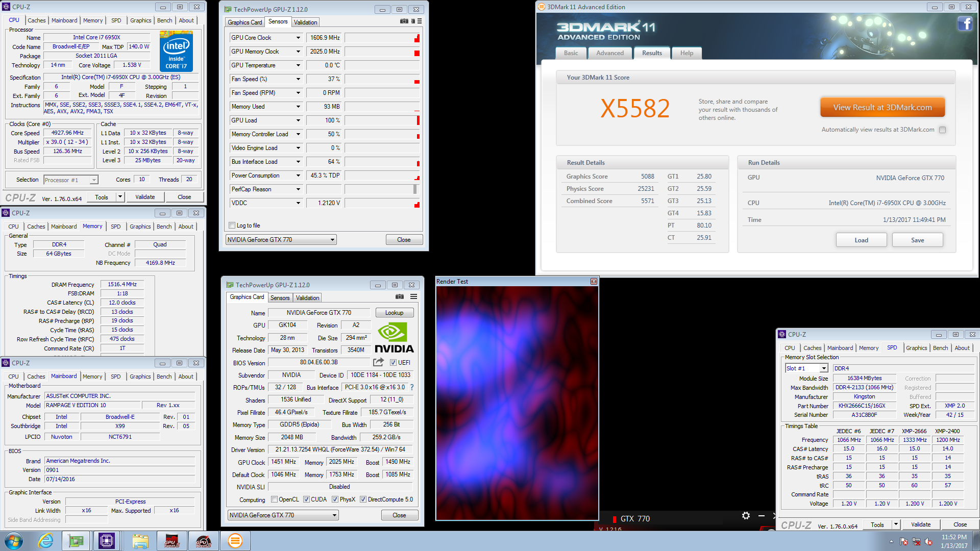The image size is (980, 551).
Task: Open the Processor #1 selection dropdown
Action: (x=70, y=180)
